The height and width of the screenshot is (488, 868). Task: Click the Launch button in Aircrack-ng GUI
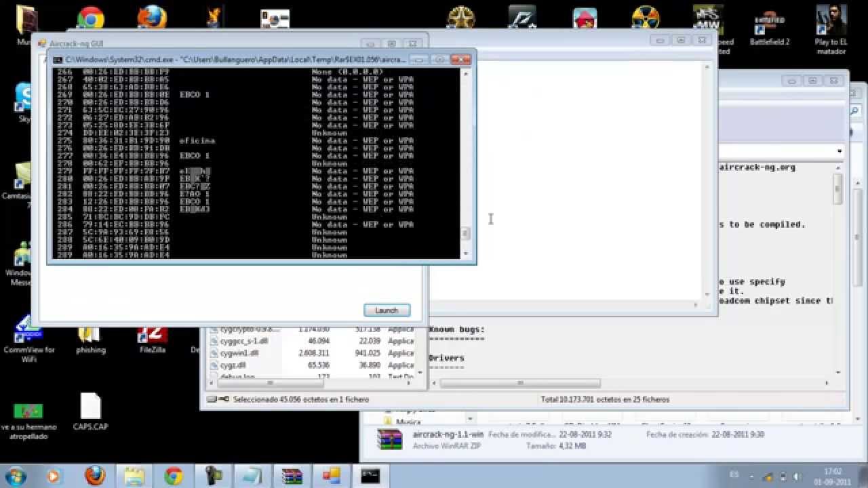tap(387, 310)
